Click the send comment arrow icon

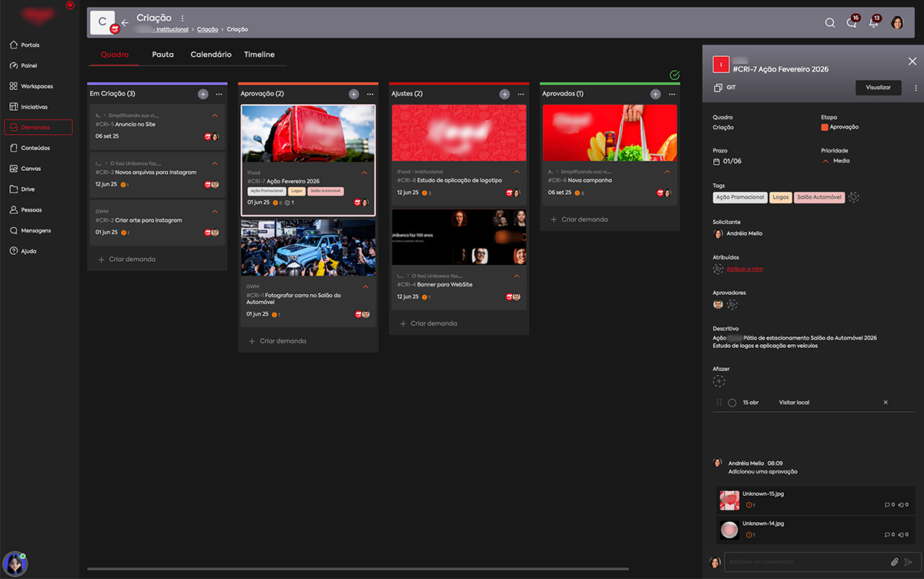909,563
